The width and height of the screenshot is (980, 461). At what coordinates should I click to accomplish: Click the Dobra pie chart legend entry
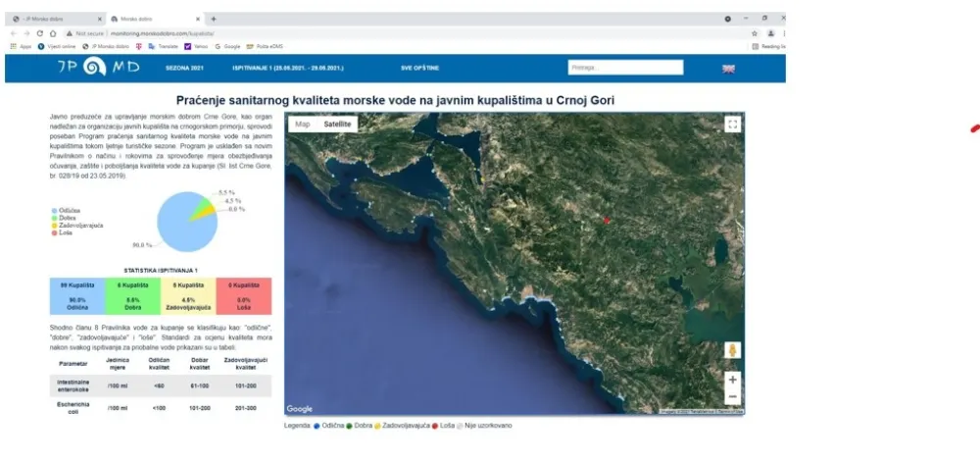[64, 218]
